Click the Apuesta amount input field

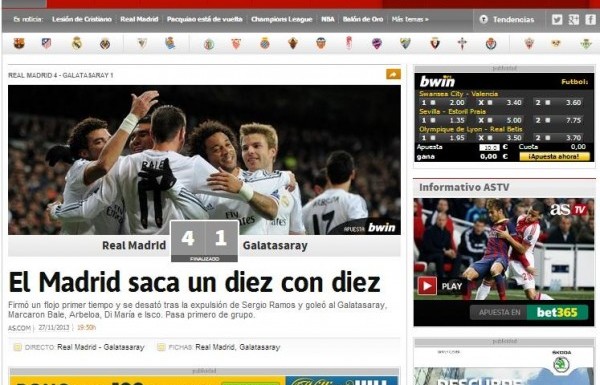point(489,147)
